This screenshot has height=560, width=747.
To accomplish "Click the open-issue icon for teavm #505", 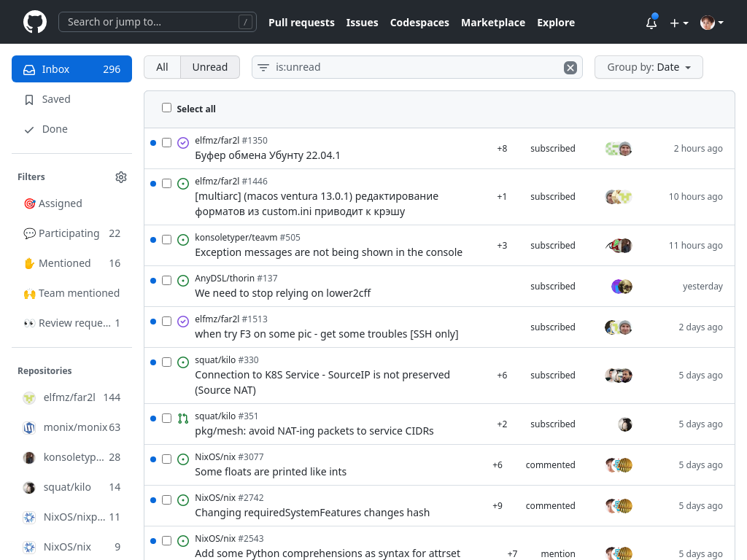I will tap(183, 240).
